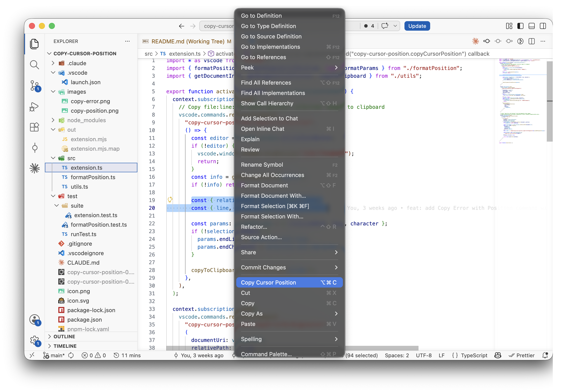Collapse the suite folder
This screenshot has width=577, height=392.
coord(56,205)
